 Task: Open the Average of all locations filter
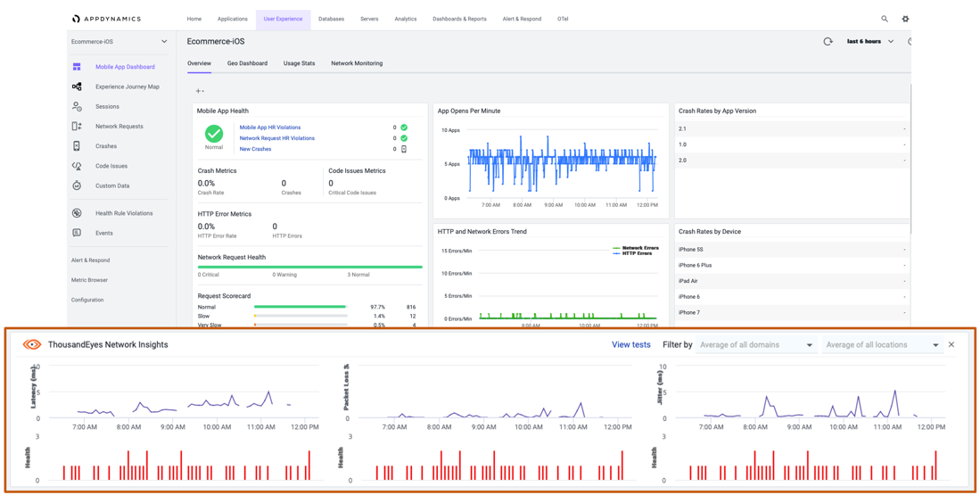coord(883,345)
